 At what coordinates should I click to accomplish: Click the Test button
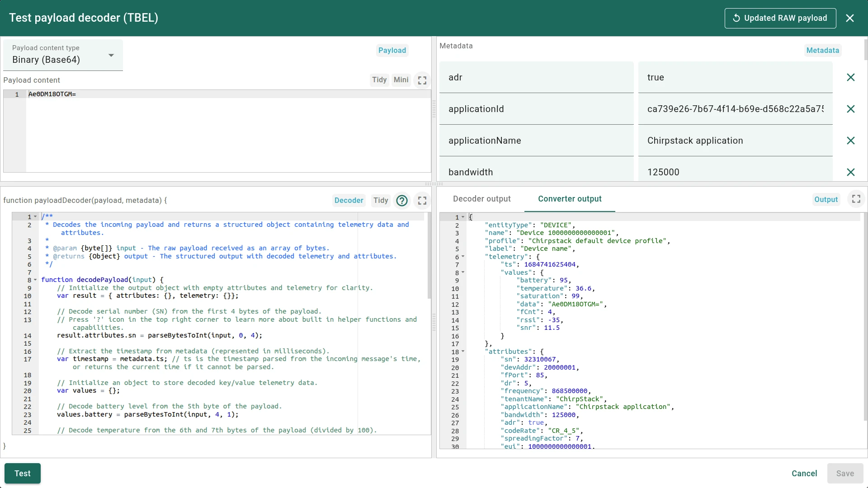(23, 474)
